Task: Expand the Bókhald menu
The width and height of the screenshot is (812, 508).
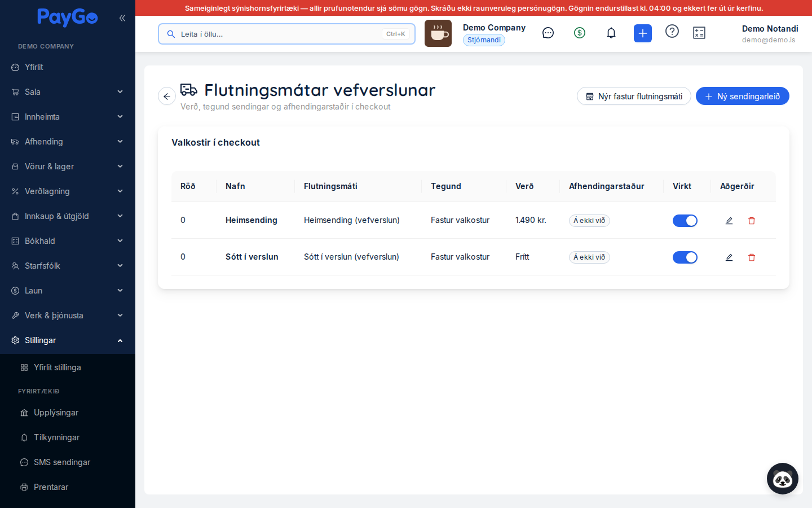Action: point(68,241)
